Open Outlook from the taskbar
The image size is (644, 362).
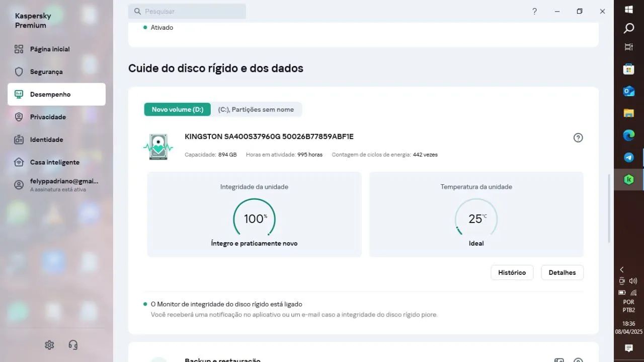[629, 91]
